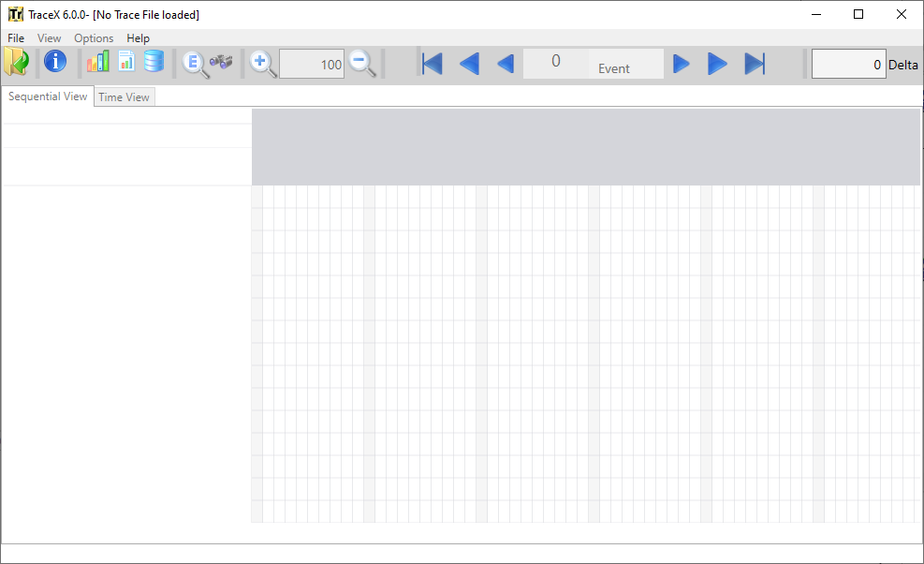The width and height of the screenshot is (924, 564).
Task: Go back one event with small arrow
Action: (x=506, y=63)
